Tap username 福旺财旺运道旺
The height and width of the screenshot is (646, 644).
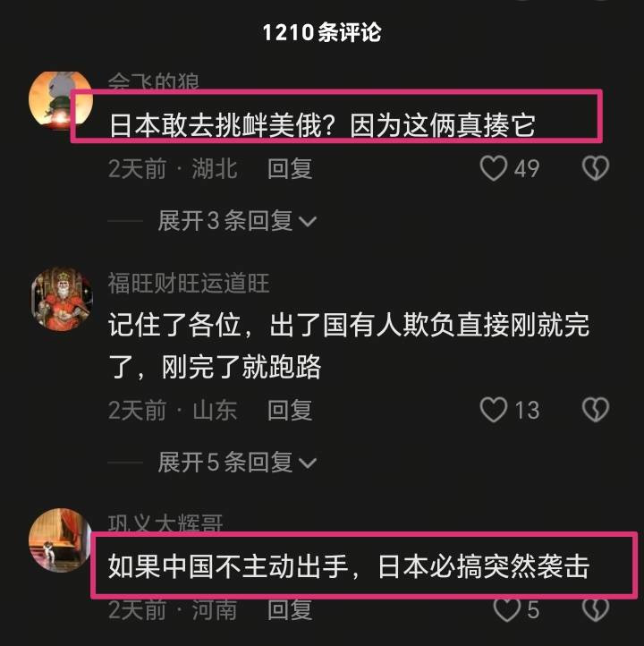pos(189,284)
